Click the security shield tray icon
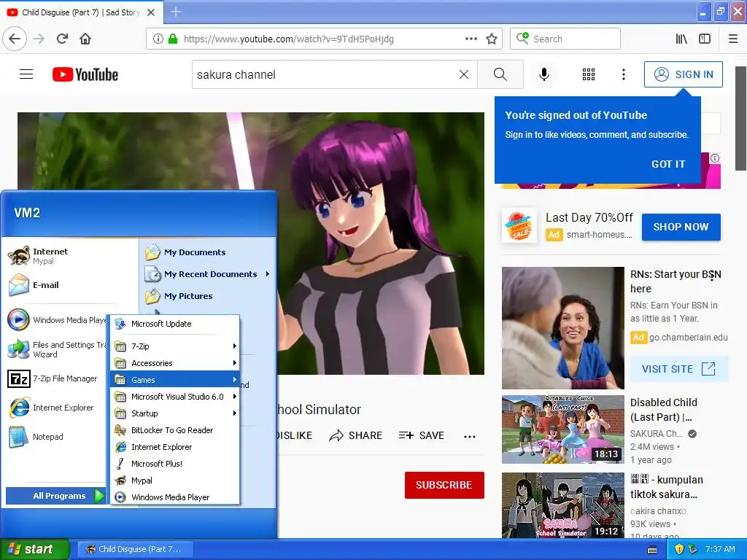This screenshot has width=747, height=560. pos(679,549)
